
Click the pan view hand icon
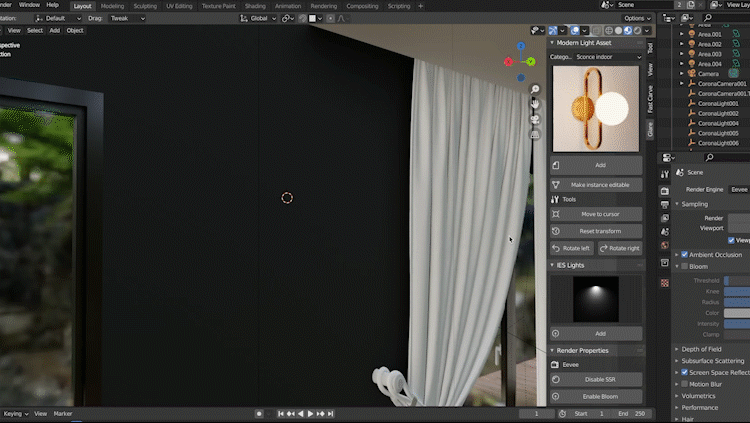pos(535,104)
